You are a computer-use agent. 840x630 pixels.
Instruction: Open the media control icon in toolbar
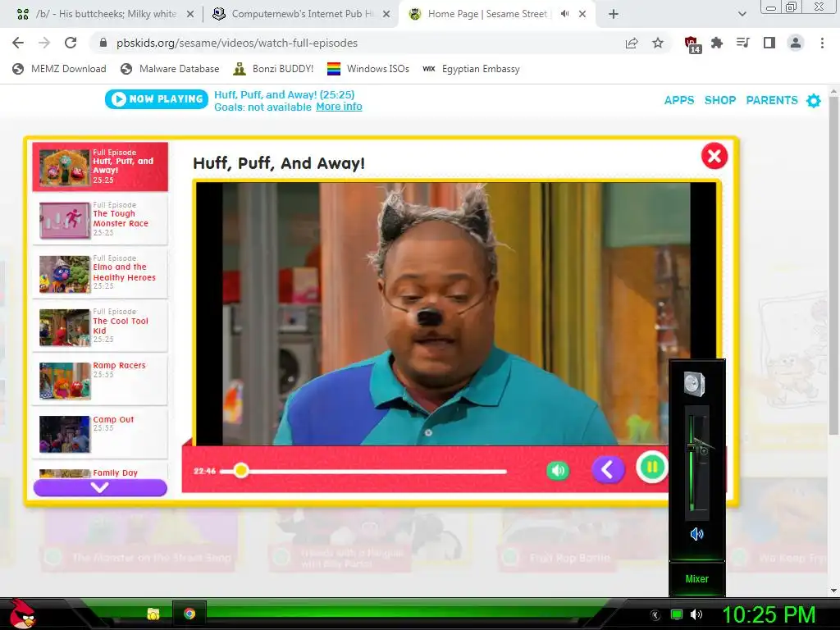(x=743, y=43)
